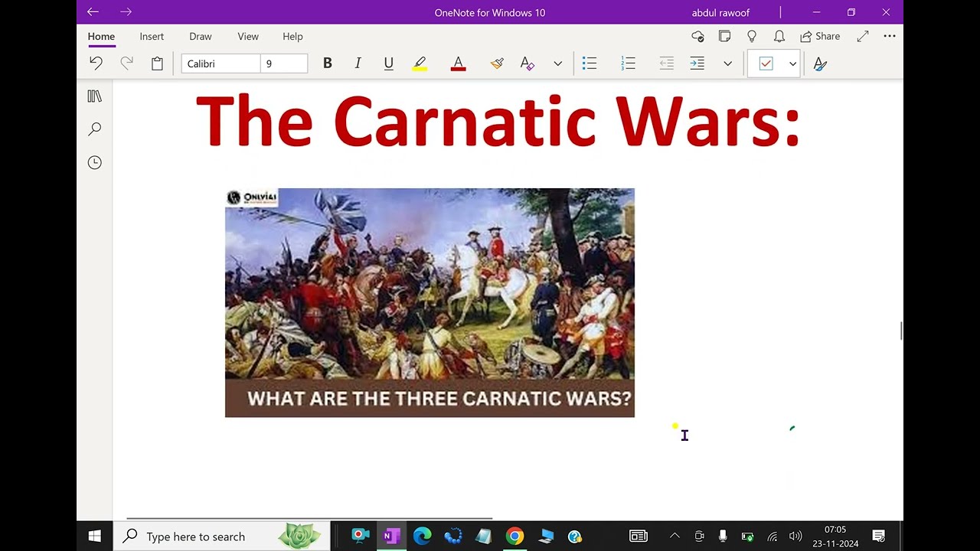Click the battery status tray icon
This screenshot has height=551, width=980.
tap(747, 536)
